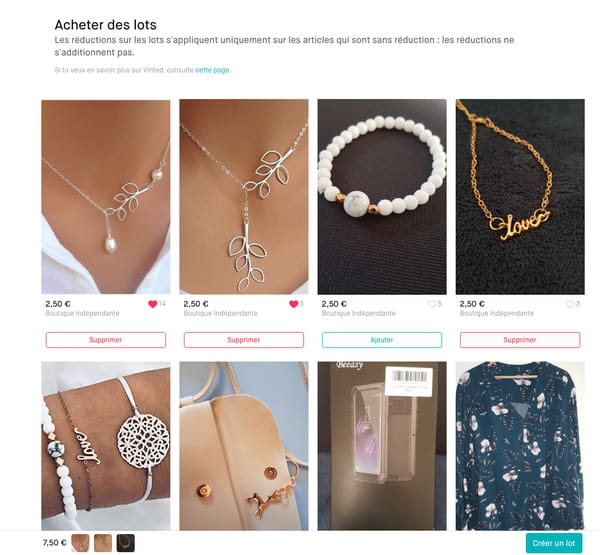Remove the gold Love bracelet from the lot
Image resolution: width=600 pixels, height=555 pixels.
tap(520, 340)
